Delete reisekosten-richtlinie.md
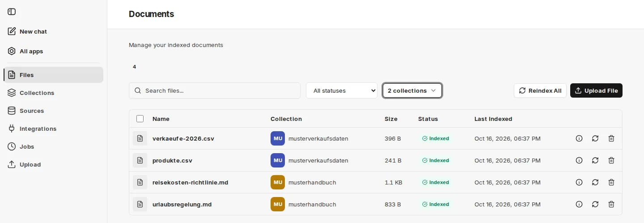 pyautogui.click(x=611, y=182)
